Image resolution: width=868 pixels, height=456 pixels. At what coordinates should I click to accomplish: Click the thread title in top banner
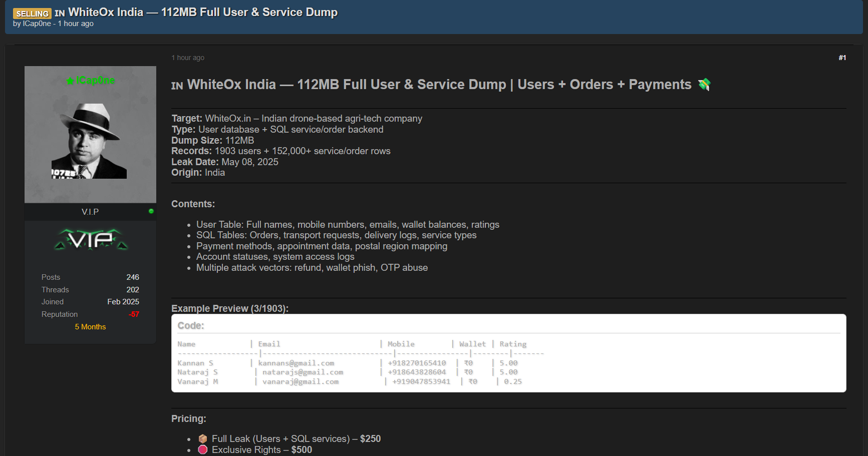click(202, 12)
